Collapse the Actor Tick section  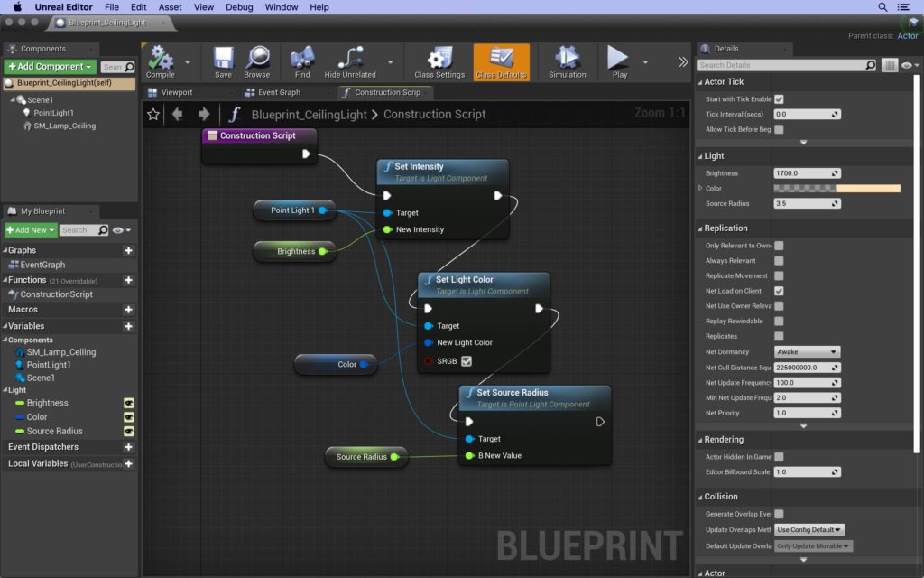coord(700,82)
